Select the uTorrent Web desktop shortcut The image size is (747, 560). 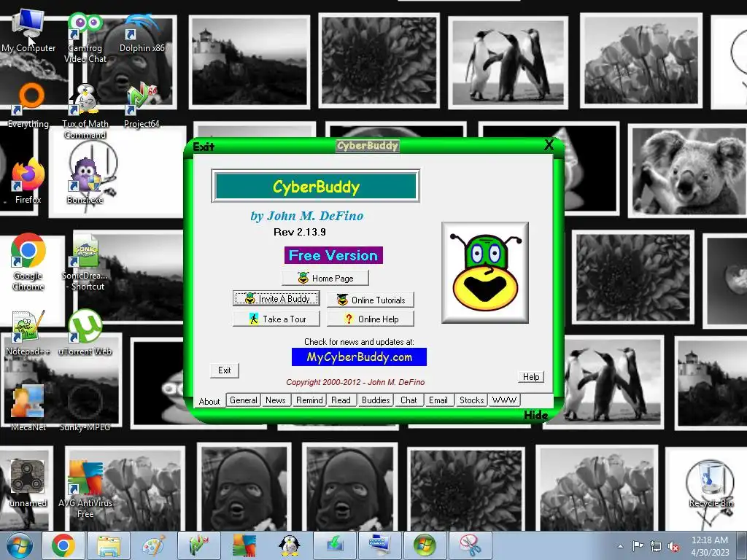click(x=85, y=333)
